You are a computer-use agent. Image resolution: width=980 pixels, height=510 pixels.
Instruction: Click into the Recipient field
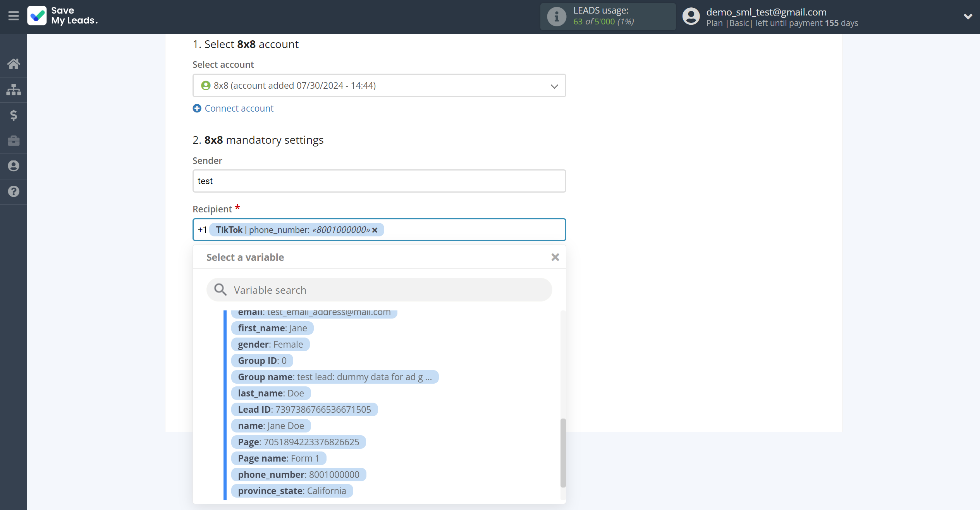[x=379, y=230]
